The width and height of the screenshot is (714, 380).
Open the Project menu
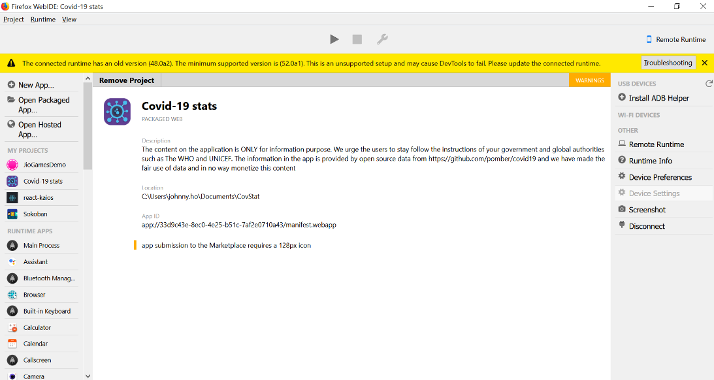(14, 20)
